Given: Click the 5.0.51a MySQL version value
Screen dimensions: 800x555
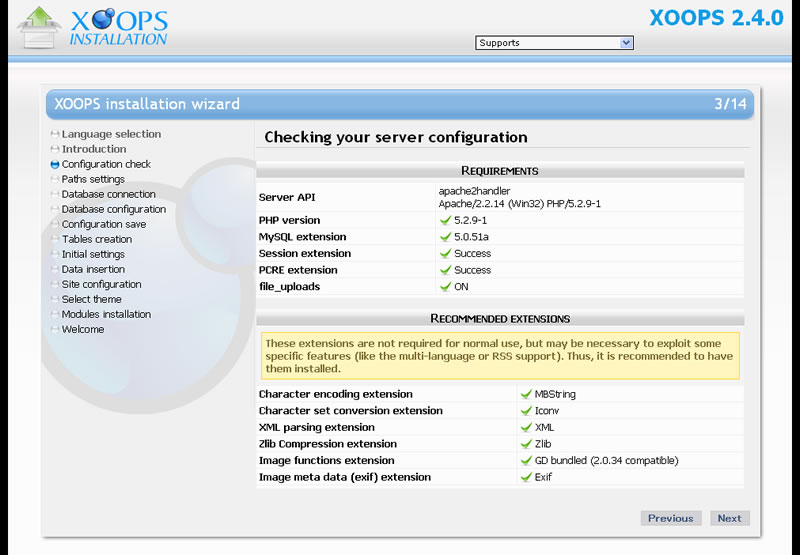Looking at the screenshot, I should [x=471, y=237].
